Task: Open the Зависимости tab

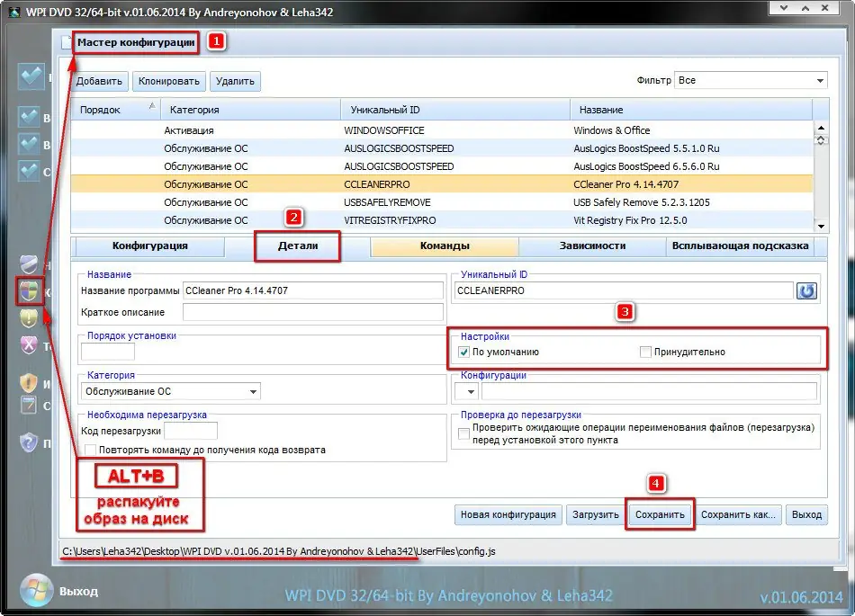Action: click(x=594, y=246)
